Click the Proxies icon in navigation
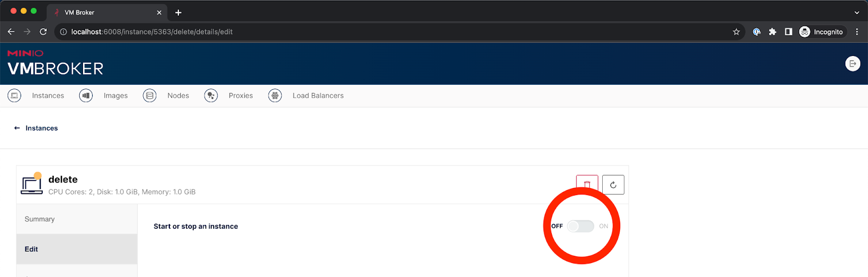This screenshot has height=277, width=868. pyautogui.click(x=211, y=96)
